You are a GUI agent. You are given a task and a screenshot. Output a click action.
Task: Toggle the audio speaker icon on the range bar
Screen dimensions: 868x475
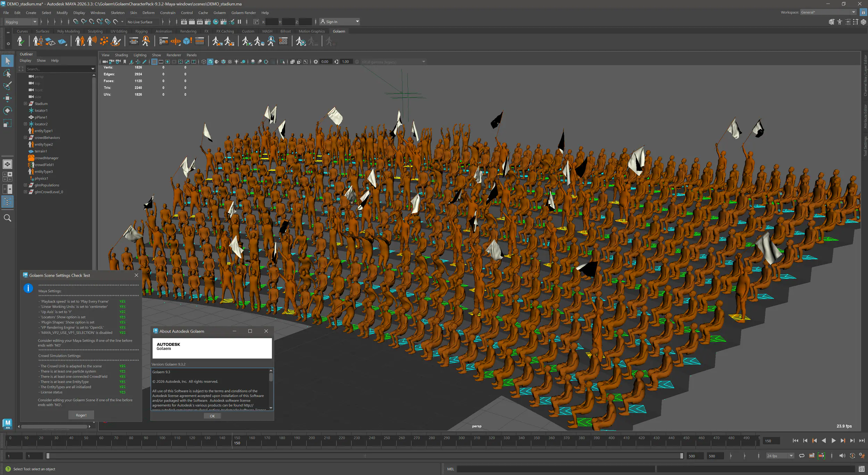pos(842,456)
